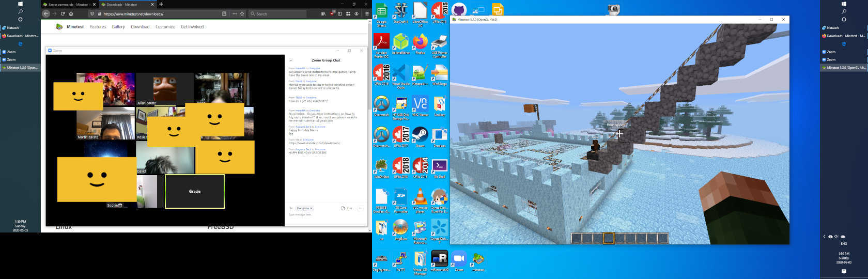The width and height of the screenshot is (868, 279).
Task: Select the Downloads - Minetest browser tab
Action: pos(127,4)
